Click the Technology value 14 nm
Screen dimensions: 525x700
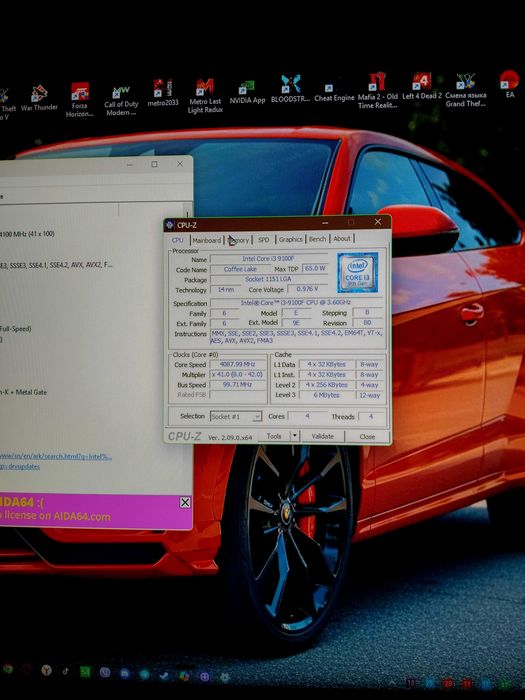click(226, 290)
